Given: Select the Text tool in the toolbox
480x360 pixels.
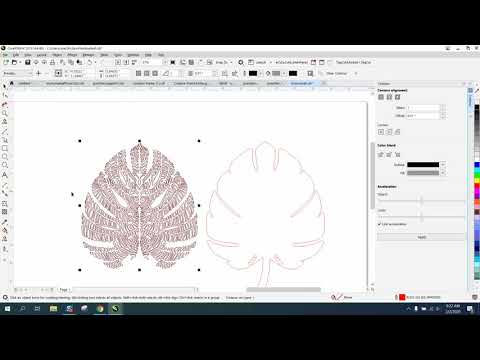Looking at the screenshot, I should (5, 175).
